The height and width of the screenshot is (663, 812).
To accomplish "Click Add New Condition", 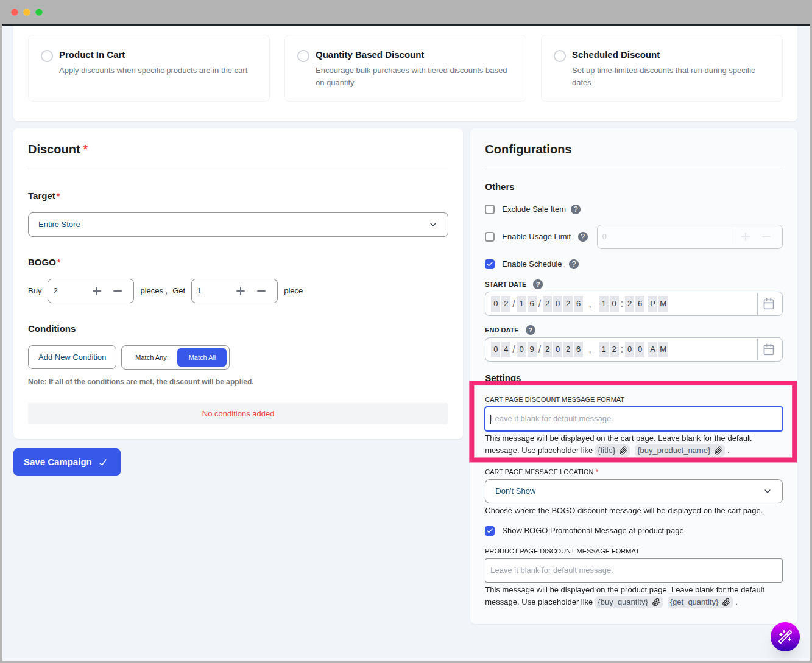I will tap(71, 357).
